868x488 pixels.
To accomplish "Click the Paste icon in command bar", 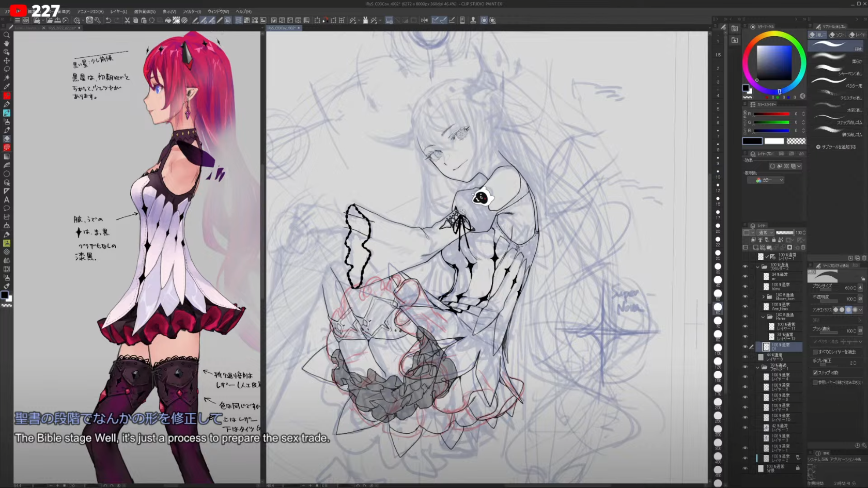I will pyautogui.click(x=144, y=21).
